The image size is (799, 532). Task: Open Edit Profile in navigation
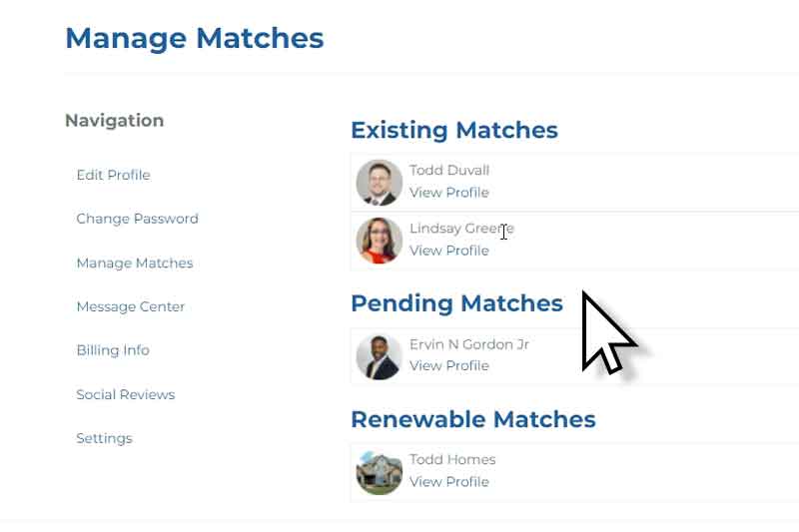coord(113,175)
